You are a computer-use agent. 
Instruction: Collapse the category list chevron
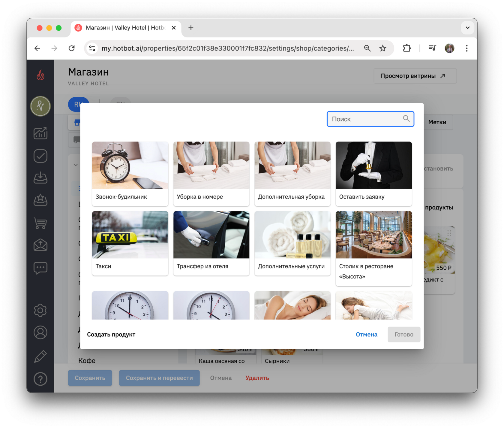click(76, 165)
